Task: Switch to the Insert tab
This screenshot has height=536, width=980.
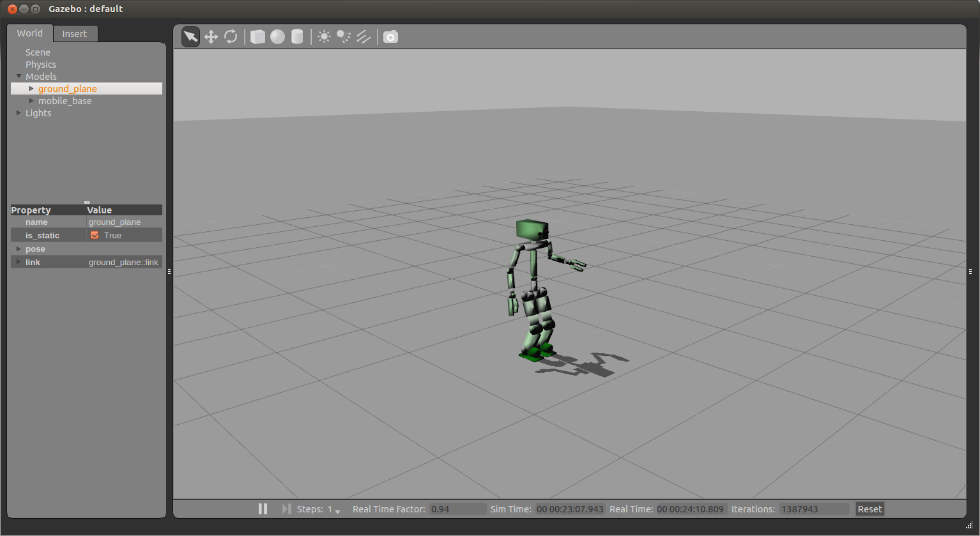Action: 75,34
